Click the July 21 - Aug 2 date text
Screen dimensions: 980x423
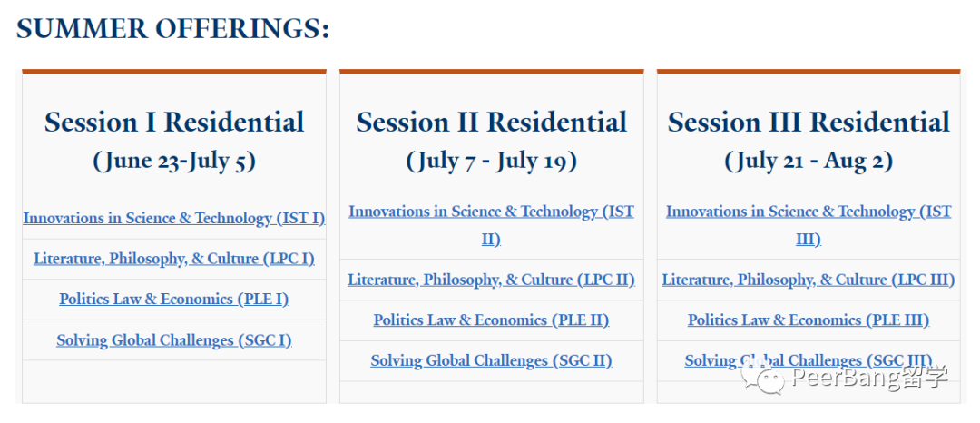pyautogui.click(x=808, y=162)
